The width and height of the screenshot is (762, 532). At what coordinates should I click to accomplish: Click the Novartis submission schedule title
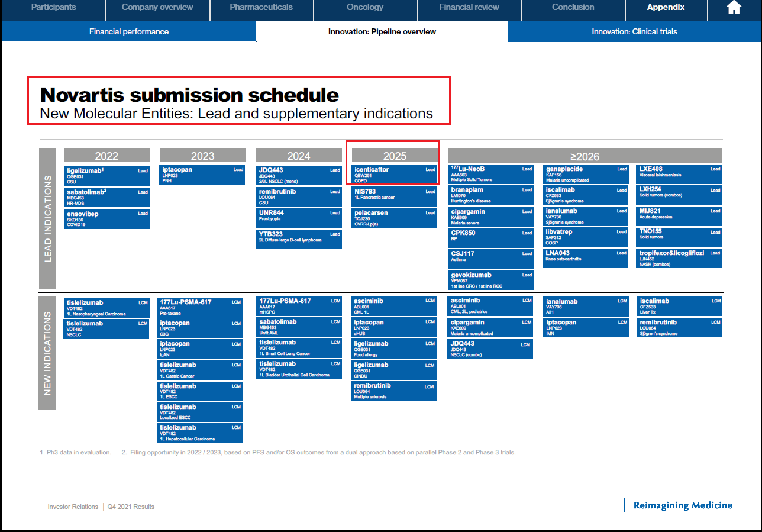(x=189, y=95)
